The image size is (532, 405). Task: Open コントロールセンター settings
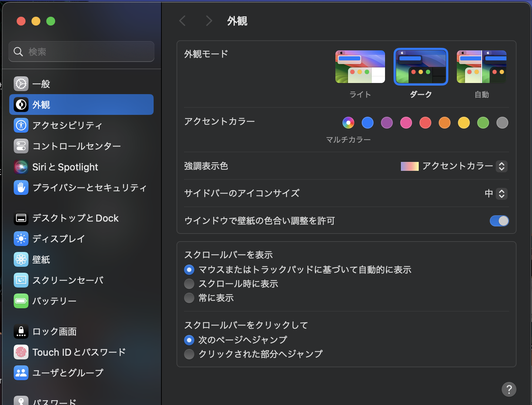click(21, 146)
